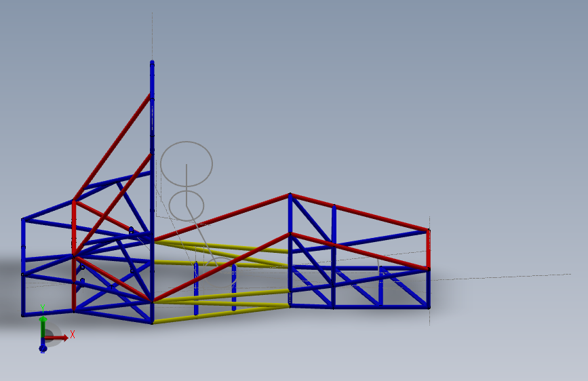Click the red 'X' axis label
The image size is (588, 381).
click(73, 334)
